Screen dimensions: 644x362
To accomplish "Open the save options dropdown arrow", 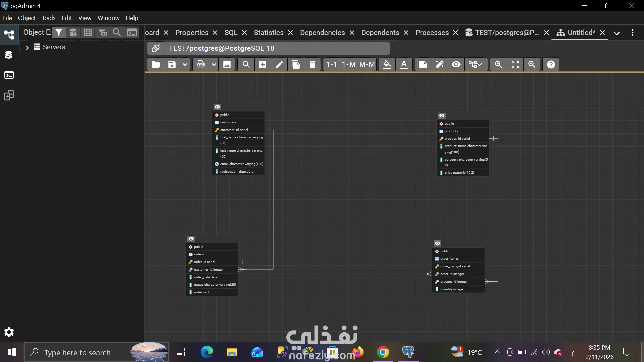I will [185, 64].
